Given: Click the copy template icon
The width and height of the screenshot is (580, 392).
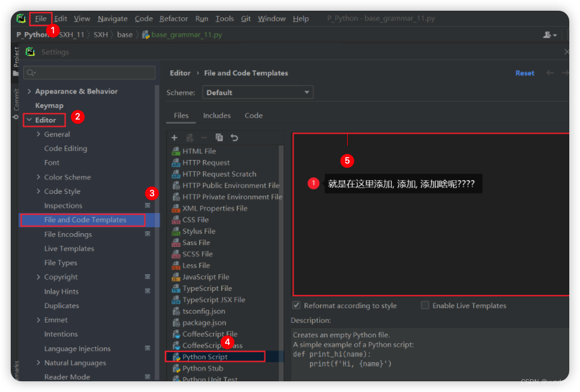Looking at the screenshot, I should (x=219, y=138).
